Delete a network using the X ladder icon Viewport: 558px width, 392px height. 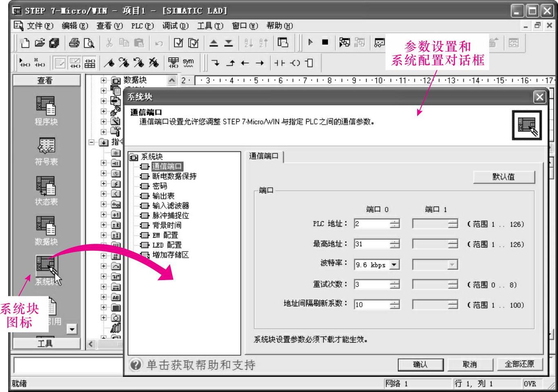(40, 63)
